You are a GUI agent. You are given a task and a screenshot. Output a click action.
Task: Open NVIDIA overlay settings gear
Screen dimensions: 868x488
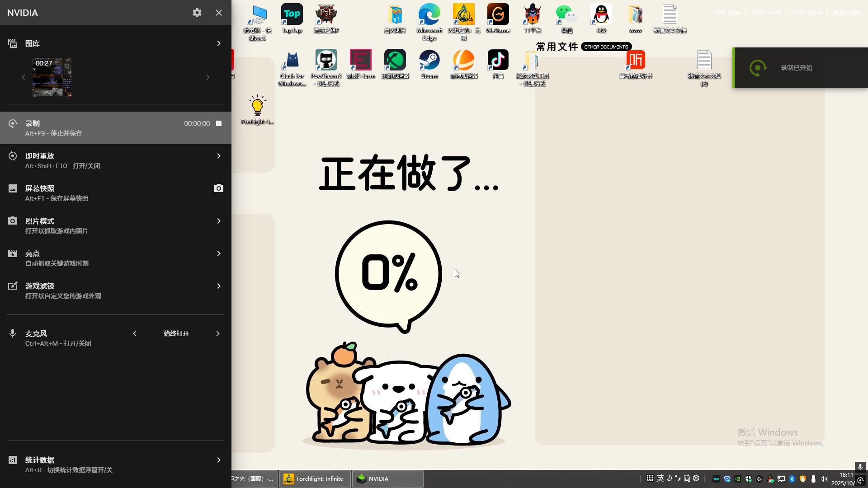[197, 13]
